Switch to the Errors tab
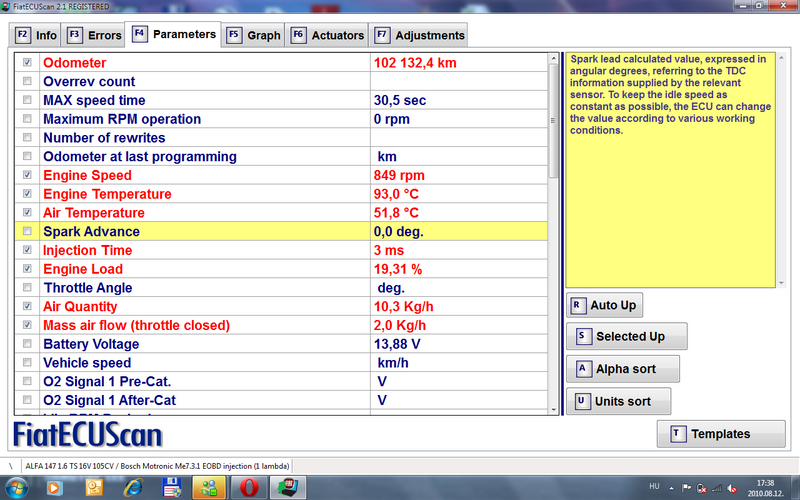The width and height of the screenshot is (800, 500). click(x=94, y=35)
